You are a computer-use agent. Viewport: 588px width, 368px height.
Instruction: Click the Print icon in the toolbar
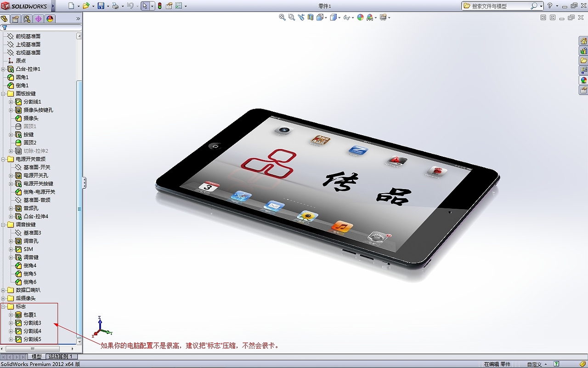pyautogui.click(x=116, y=6)
